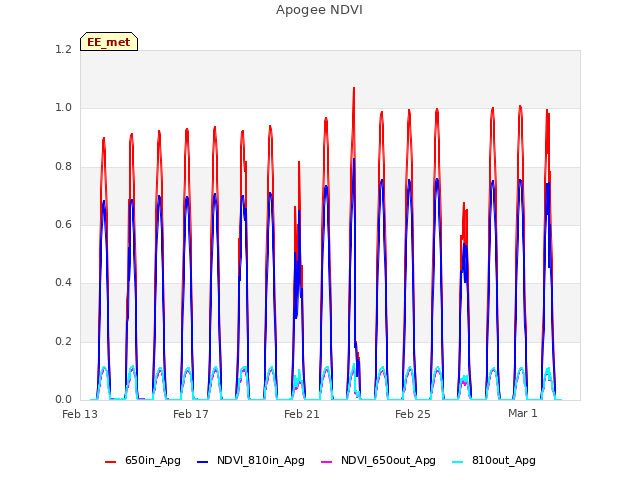Click the red 650in_Apg legend swatch
Image resolution: width=640 pixels, height=480 pixels.
[111, 462]
